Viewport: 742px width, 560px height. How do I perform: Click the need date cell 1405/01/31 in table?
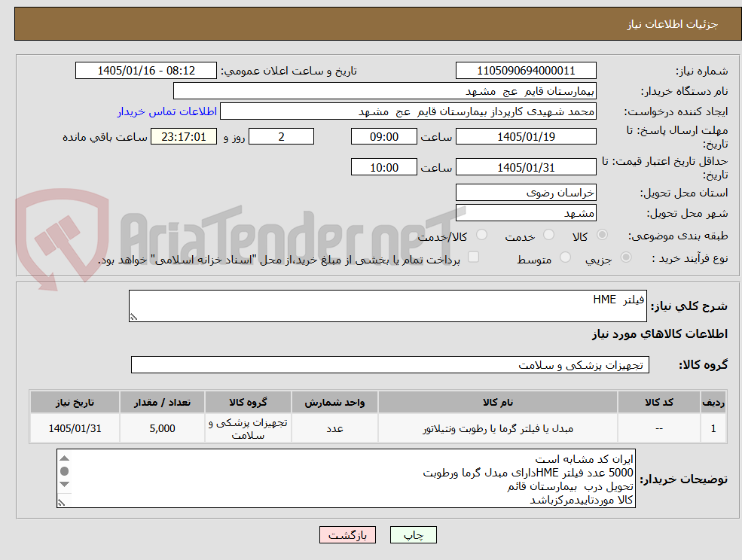pos(75,428)
